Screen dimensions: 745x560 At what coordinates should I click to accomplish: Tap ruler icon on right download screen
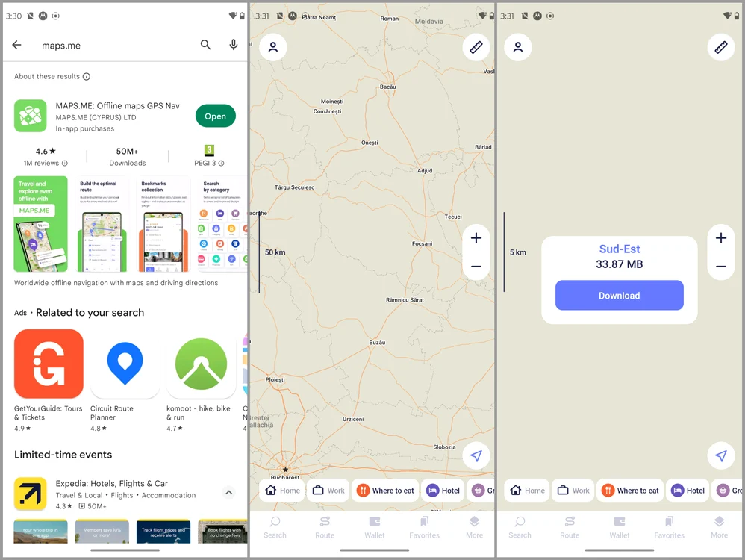click(721, 46)
